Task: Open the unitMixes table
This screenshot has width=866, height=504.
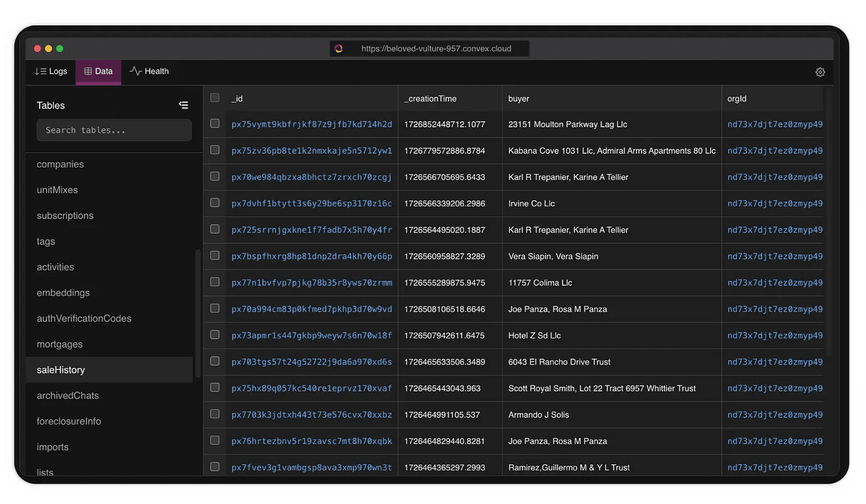Action: pos(57,190)
